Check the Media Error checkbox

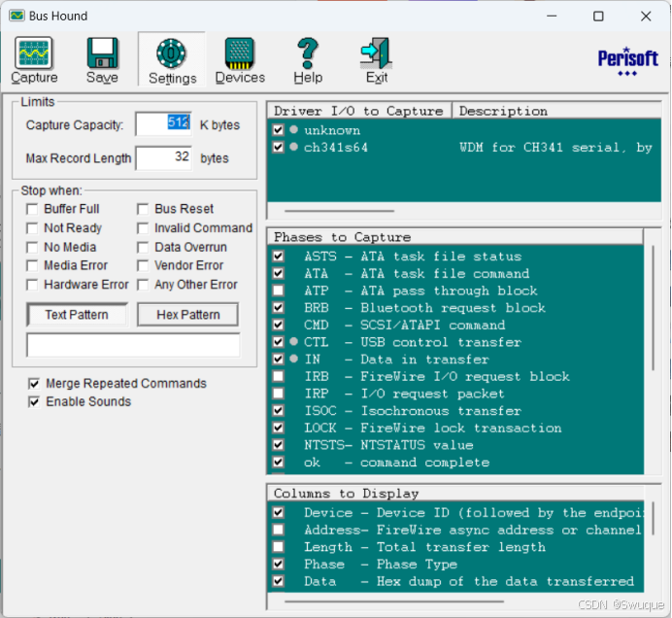(x=32, y=266)
